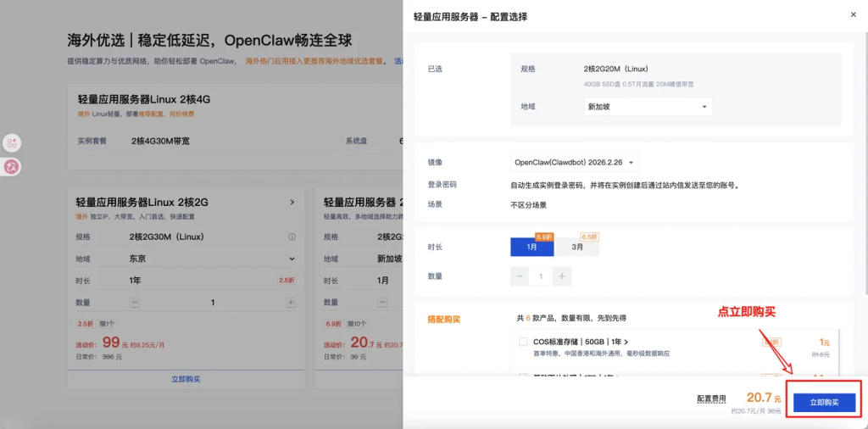The image size is (868, 429).
Task: Open the 地域 dropdown showing 新加坡
Action: (x=648, y=107)
